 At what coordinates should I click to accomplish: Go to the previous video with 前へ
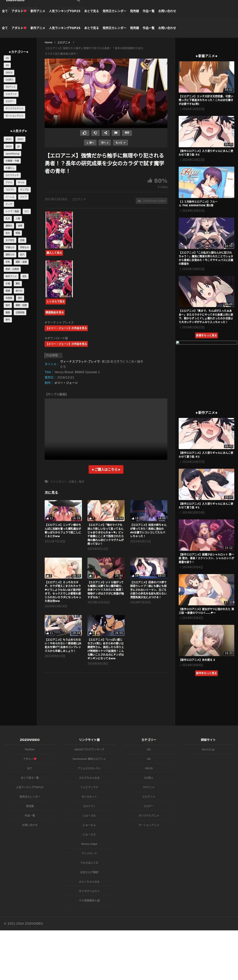[90, 143]
